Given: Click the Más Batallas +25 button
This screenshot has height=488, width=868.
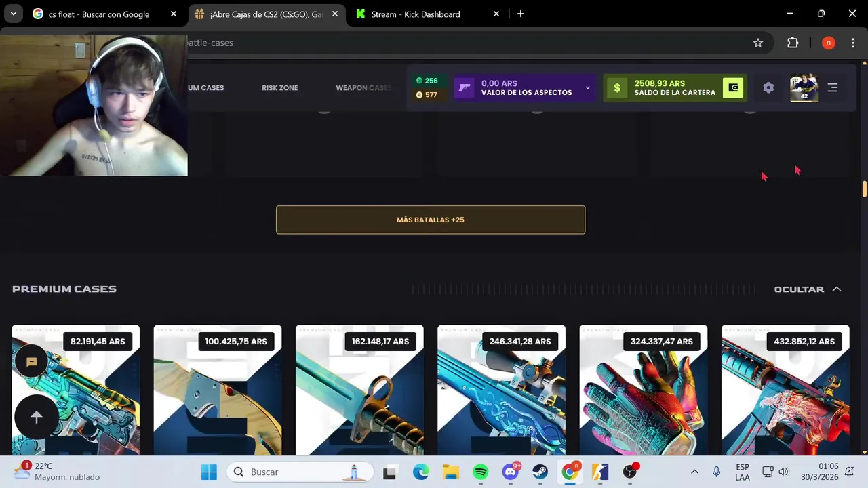Looking at the screenshot, I should click(431, 220).
